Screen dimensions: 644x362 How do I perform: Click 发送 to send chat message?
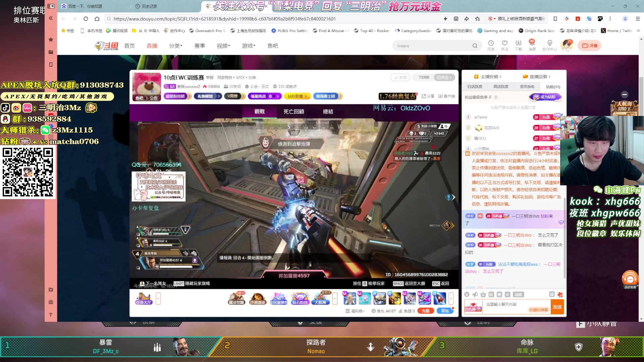pos(557,307)
